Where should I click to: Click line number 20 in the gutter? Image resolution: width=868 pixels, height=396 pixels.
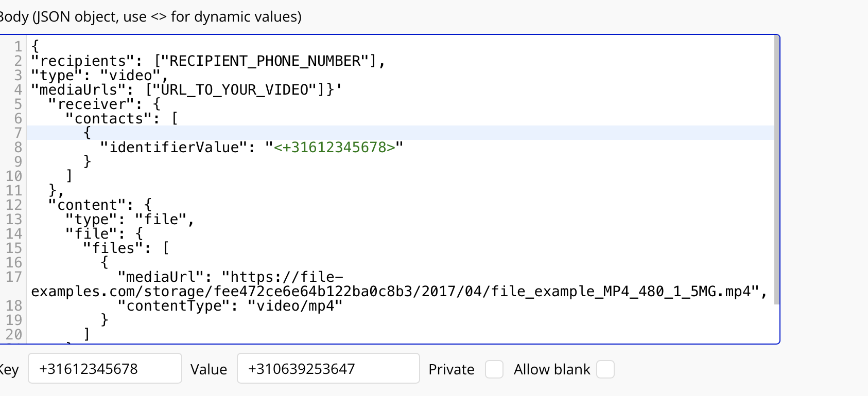(14, 335)
